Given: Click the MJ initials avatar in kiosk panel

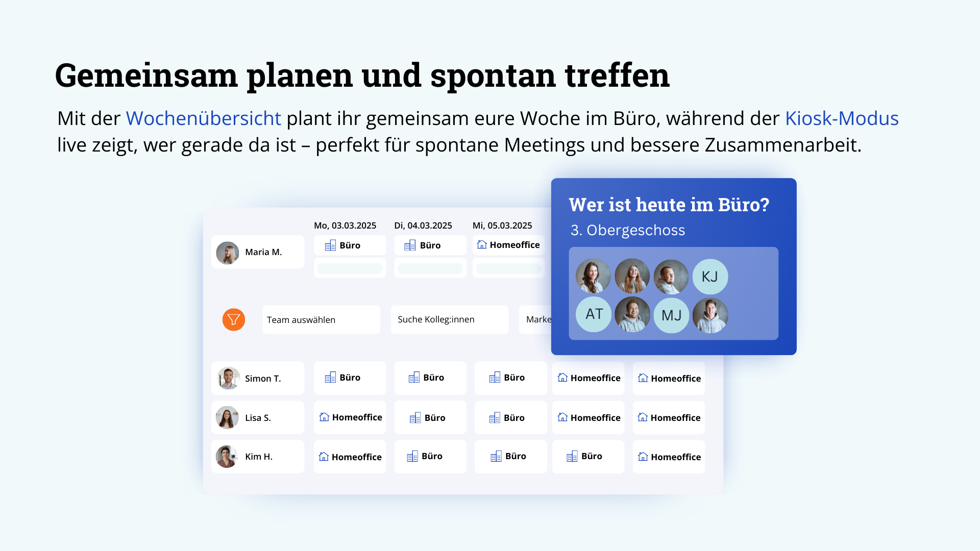Looking at the screenshot, I should point(671,315).
